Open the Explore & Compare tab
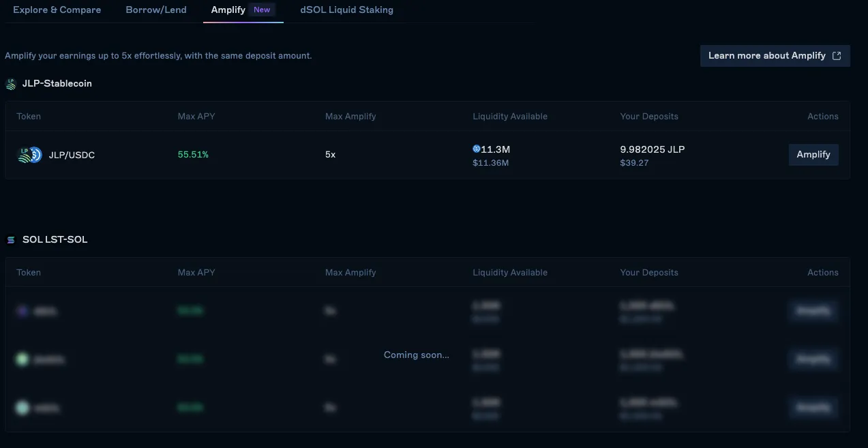The width and height of the screenshot is (868, 448). tap(57, 10)
